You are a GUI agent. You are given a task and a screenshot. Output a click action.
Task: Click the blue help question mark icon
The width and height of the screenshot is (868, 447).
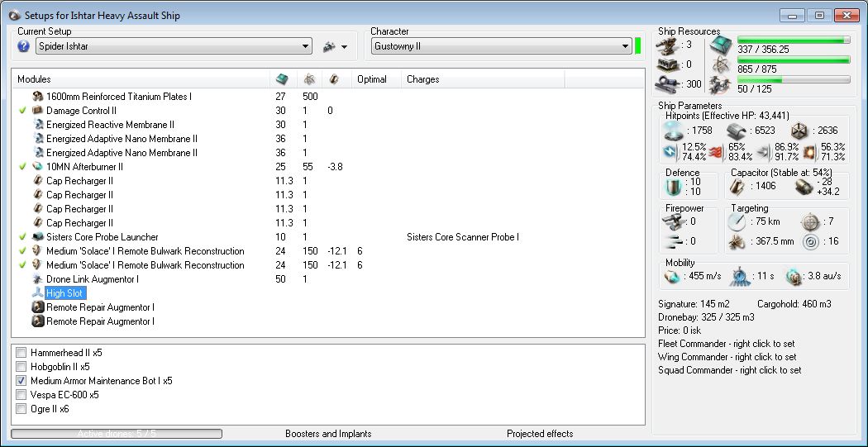(x=23, y=46)
